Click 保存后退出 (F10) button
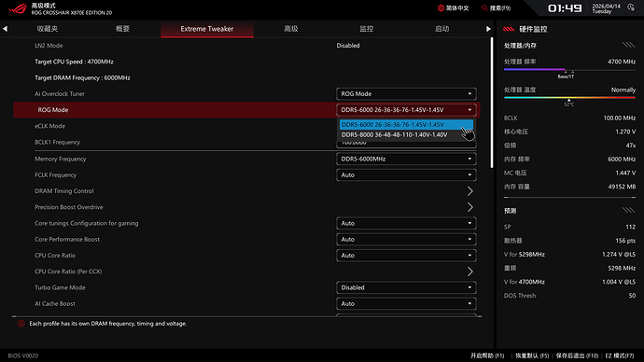 tap(577, 355)
